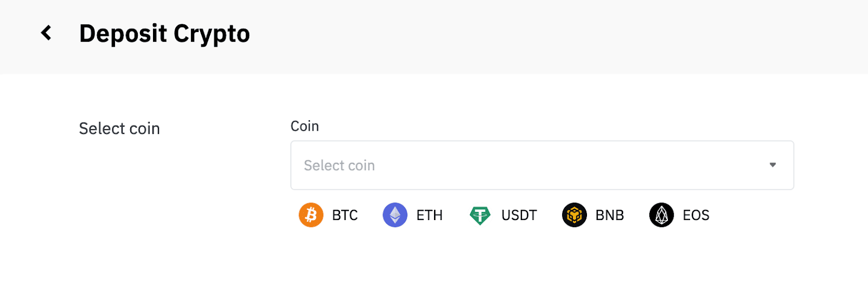Click the gray header bar background
Viewport: 868px width, 290px height.
(x=542, y=36)
